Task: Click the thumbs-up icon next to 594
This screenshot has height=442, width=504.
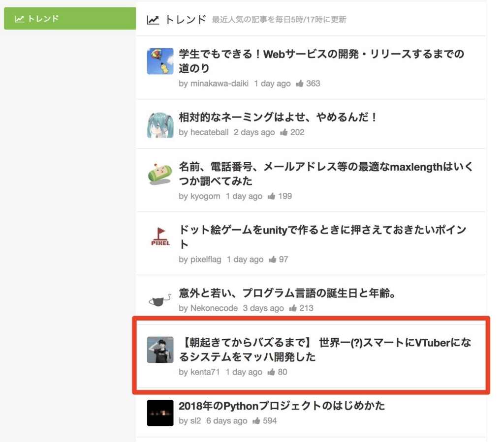Action: [x=256, y=421]
